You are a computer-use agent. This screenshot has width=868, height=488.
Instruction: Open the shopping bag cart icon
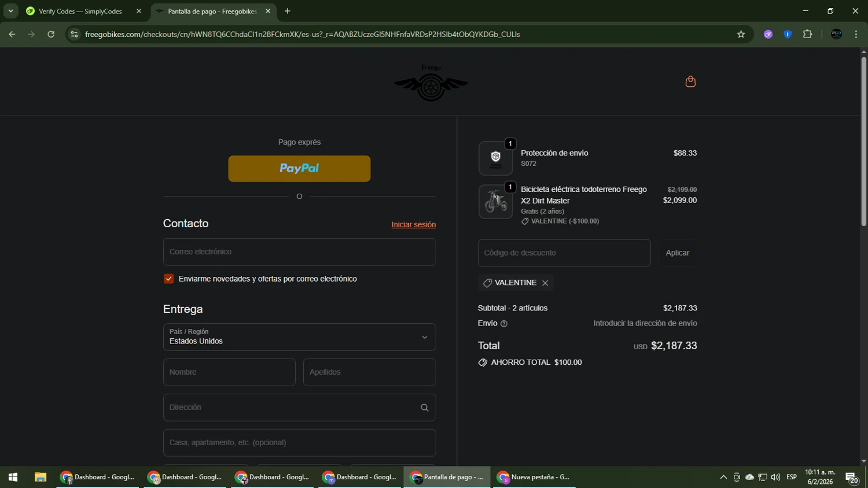690,82
